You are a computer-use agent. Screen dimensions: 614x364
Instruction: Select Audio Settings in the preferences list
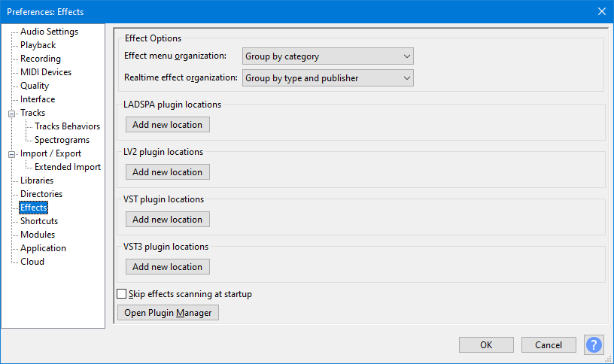click(49, 32)
